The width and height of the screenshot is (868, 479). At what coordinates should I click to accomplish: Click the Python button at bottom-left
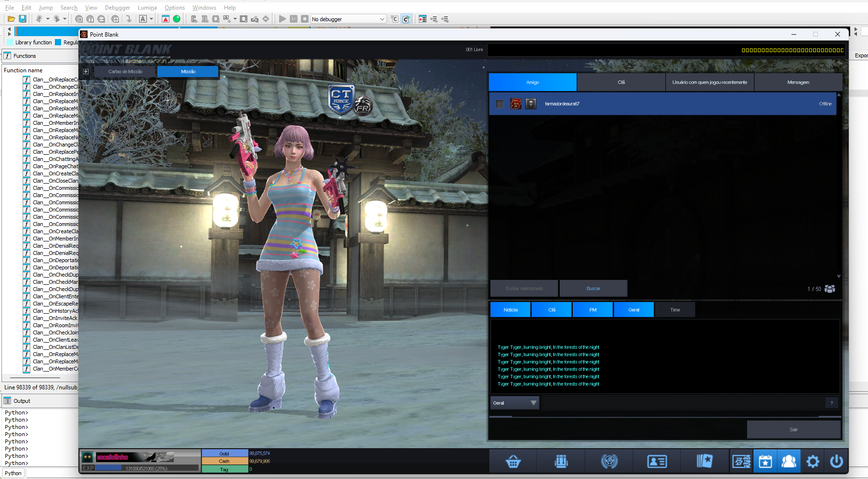pos(13,473)
